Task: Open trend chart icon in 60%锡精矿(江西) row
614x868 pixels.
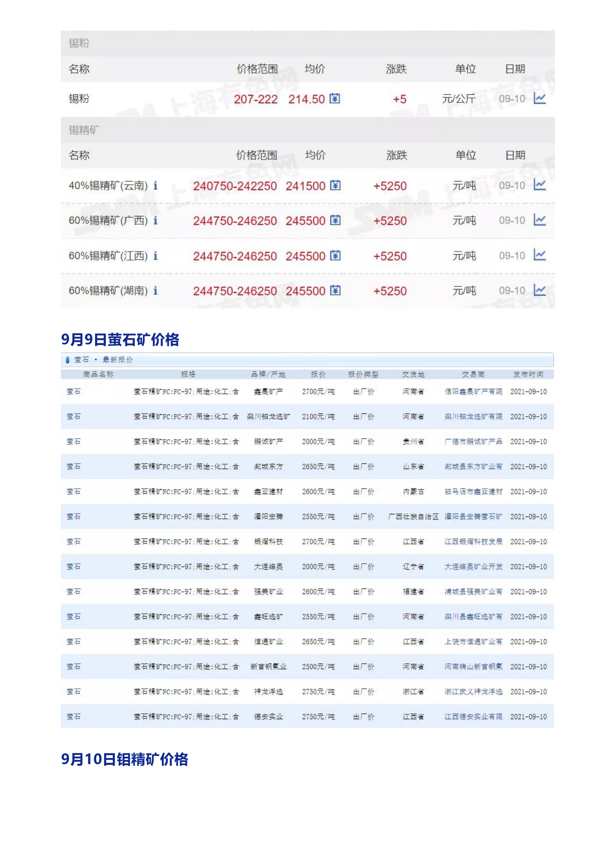Action: pos(539,255)
